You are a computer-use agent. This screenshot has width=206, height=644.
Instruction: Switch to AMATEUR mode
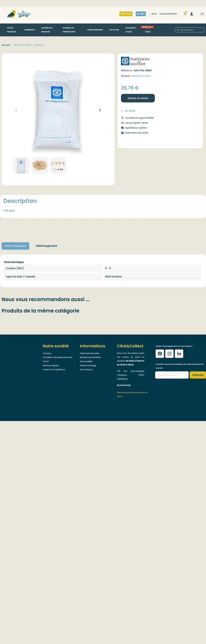click(x=126, y=14)
